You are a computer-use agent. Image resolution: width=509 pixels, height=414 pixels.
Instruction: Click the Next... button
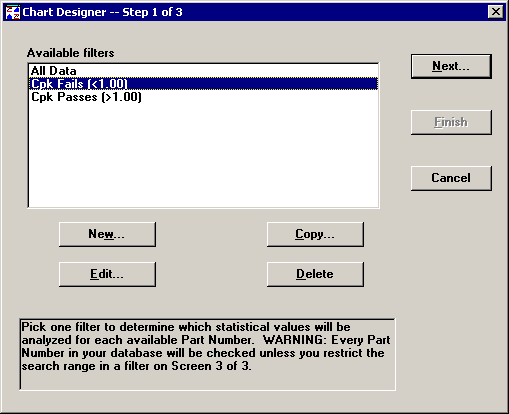pos(451,66)
